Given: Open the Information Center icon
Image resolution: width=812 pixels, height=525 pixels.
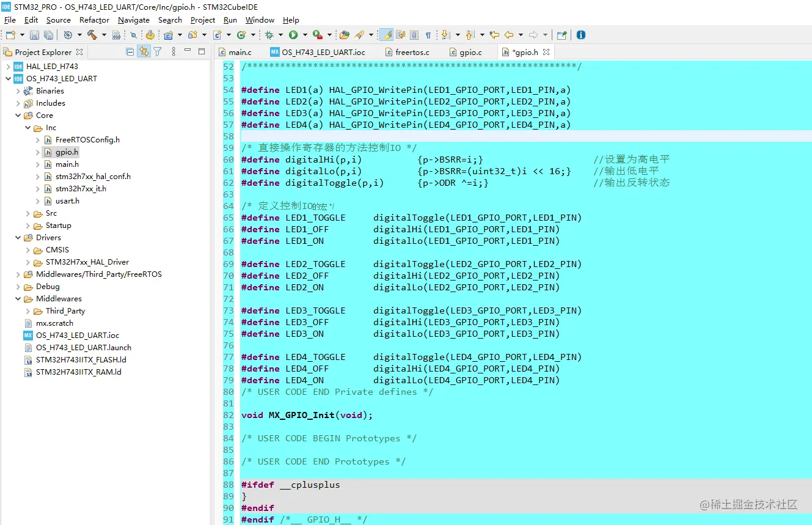Looking at the screenshot, I should [x=581, y=35].
